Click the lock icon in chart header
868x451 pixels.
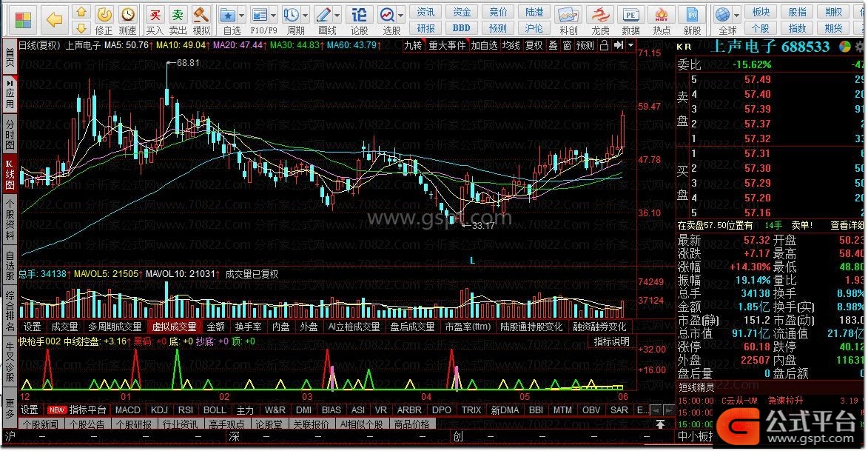pos(605,45)
